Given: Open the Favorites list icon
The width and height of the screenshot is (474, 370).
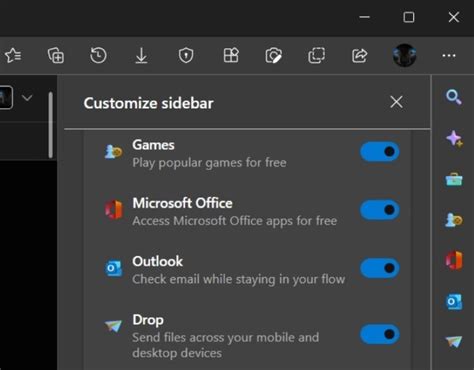Looking at the screenshot, I should (13, 55).
